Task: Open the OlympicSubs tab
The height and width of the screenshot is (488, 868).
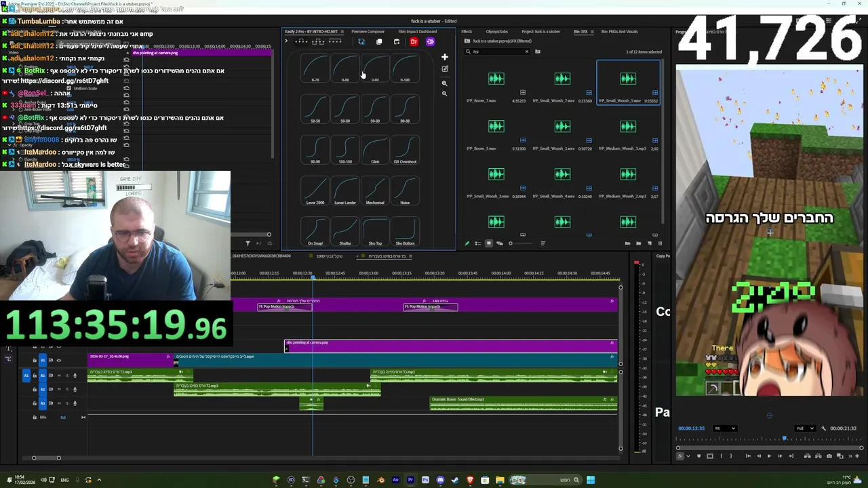Action: tap(497, 31)
